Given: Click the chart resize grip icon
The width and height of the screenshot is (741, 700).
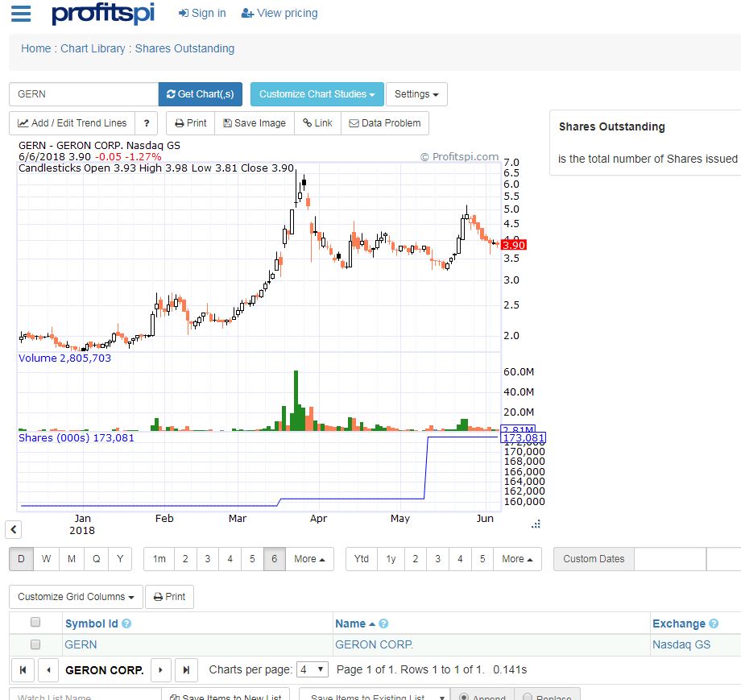Looking at the screenshot, I should (x=536, y=524).
